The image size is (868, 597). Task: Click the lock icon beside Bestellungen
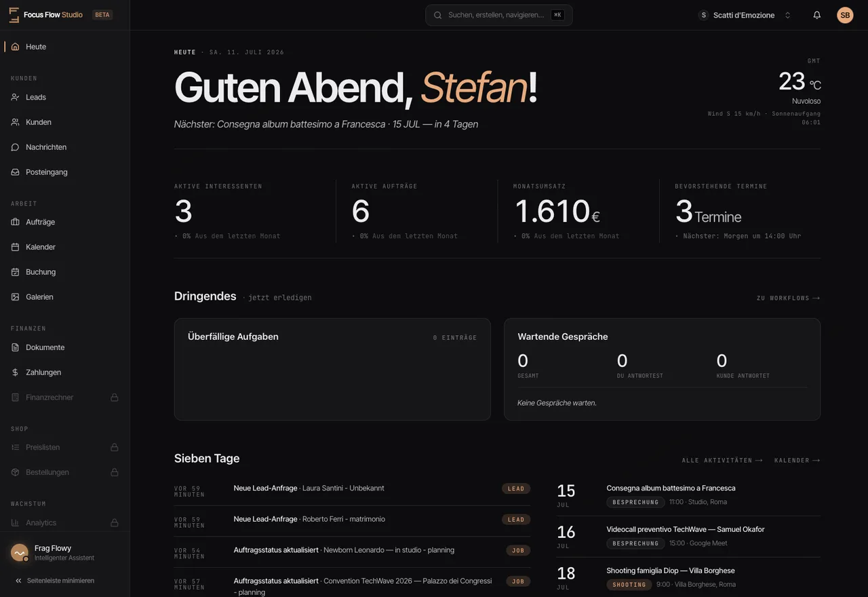115,472
